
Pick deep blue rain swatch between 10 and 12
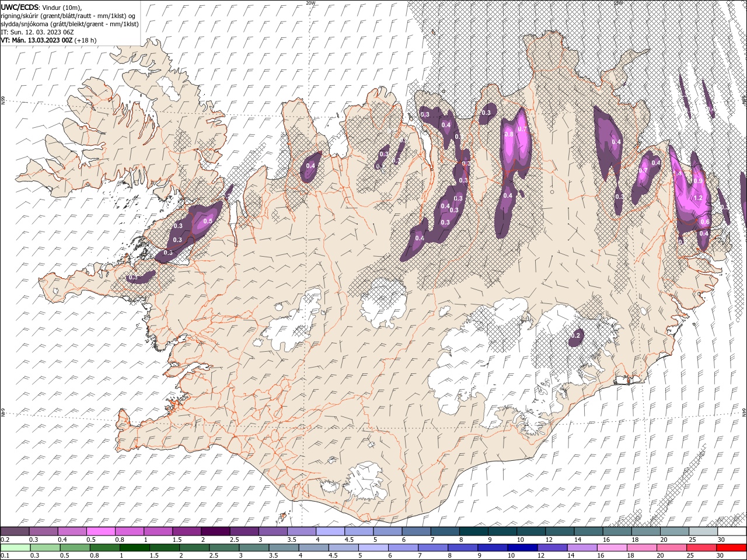(522, 548)
